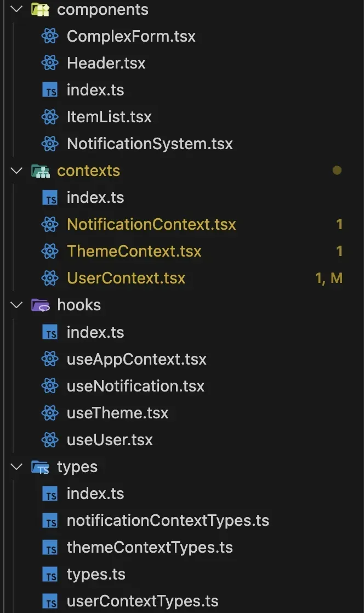Open useAppContext.tsx hook file
This screenshot has width=364, height=613.
pyautogui.click(x=136, y=360)
